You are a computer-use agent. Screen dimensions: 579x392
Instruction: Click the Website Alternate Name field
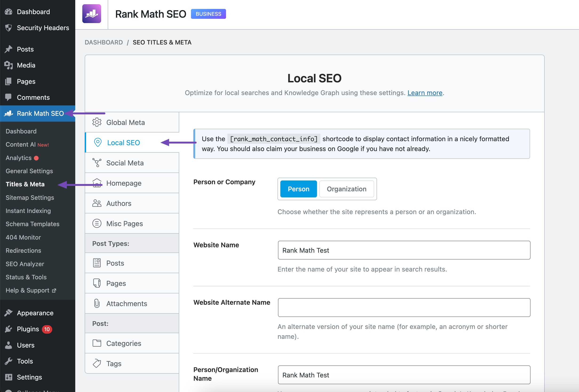[404, 308]
